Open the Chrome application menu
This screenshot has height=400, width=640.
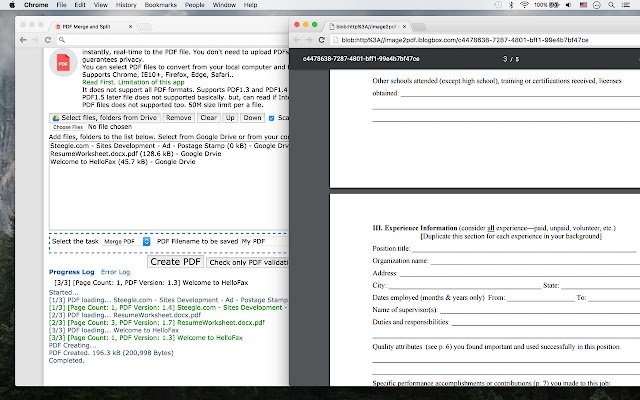(x=36, y=5)
